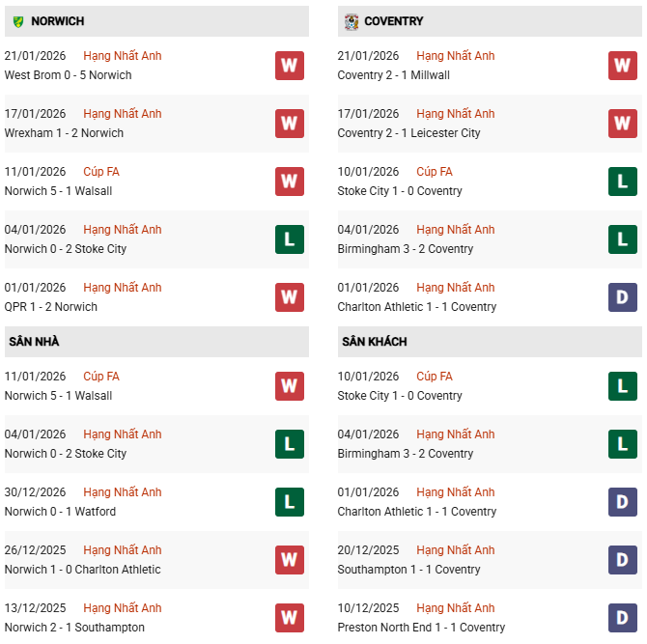Click the W badge for Norwich-Charlton Athletic match
647x644 pixels.
289,560
